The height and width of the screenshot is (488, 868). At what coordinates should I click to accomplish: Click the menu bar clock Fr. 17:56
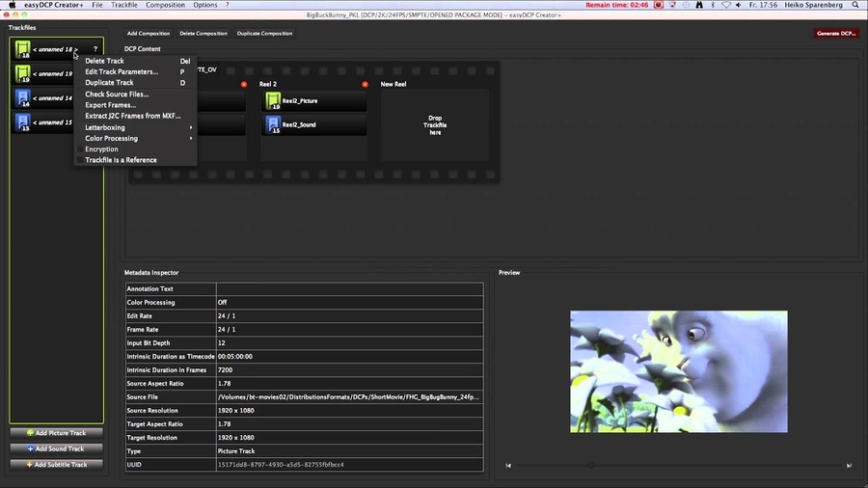[762, 5]
